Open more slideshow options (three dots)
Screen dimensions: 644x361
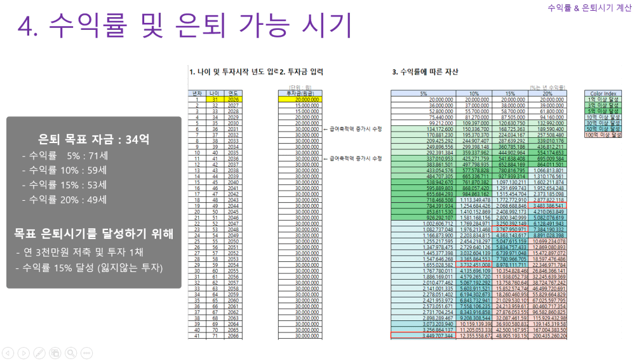pyautogui.click(x=86, y=353)
